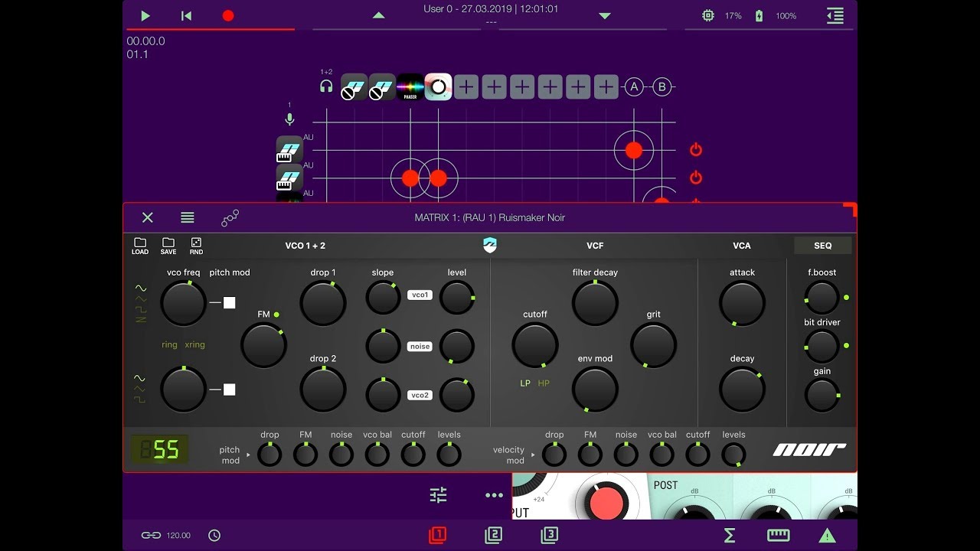
Task: Tap the green warning triangle icon
Action: pos(828,536)
